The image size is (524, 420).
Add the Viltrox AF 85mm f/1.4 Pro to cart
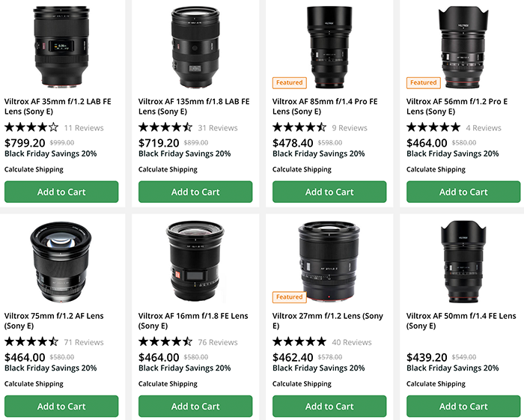pos(329,192)
